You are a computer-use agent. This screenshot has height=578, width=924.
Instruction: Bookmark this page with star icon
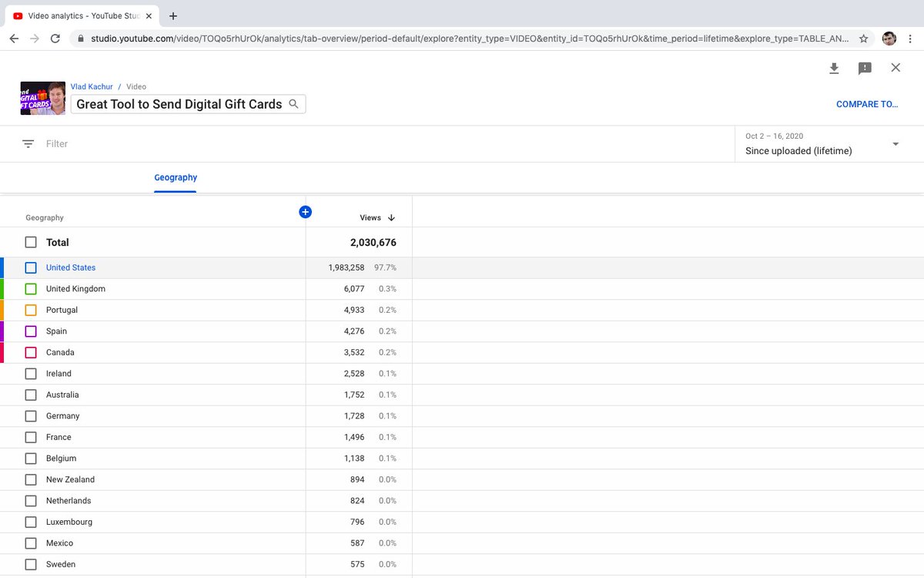coord(864,39)
